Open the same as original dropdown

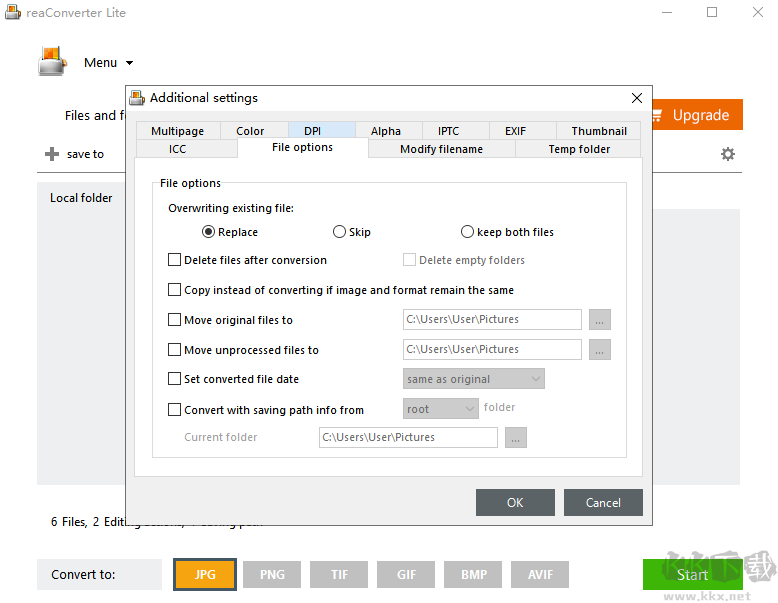pyautogui.click(x=473, y=379)
